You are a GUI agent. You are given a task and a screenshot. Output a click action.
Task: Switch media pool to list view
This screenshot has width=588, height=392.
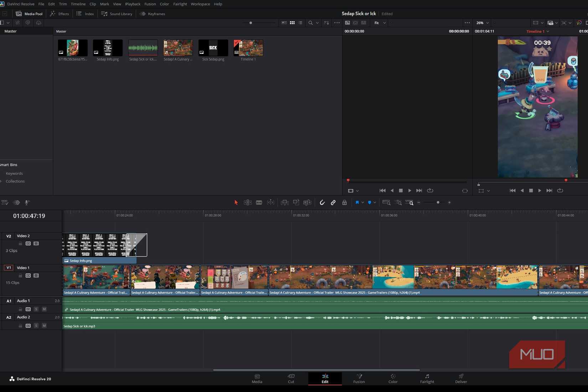(300, 23)
